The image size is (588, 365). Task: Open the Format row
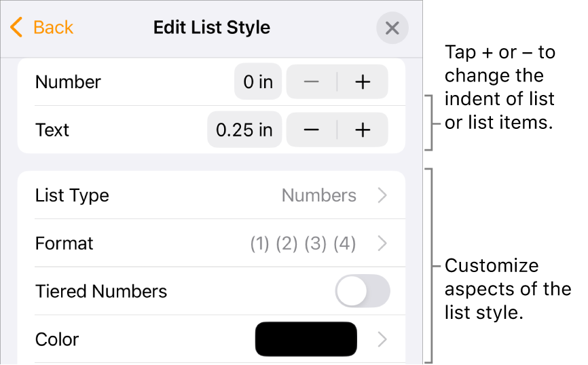[65, 244]
